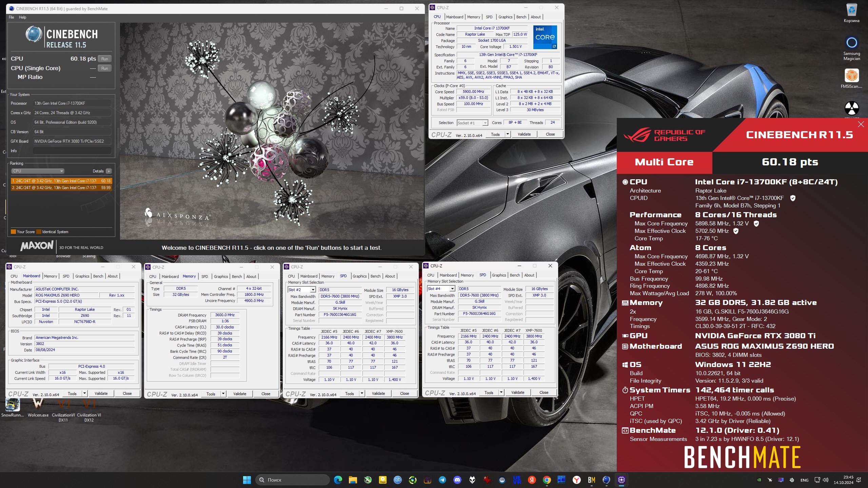Open the FMSIScan desktop icon
The width and height of the screenshot is (868, 488).
(x=851, y=79)
